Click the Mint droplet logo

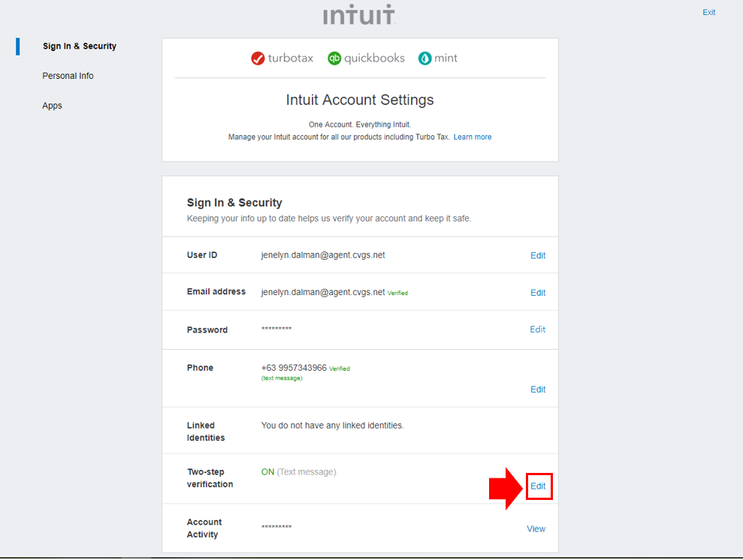(x=424, y=59)
